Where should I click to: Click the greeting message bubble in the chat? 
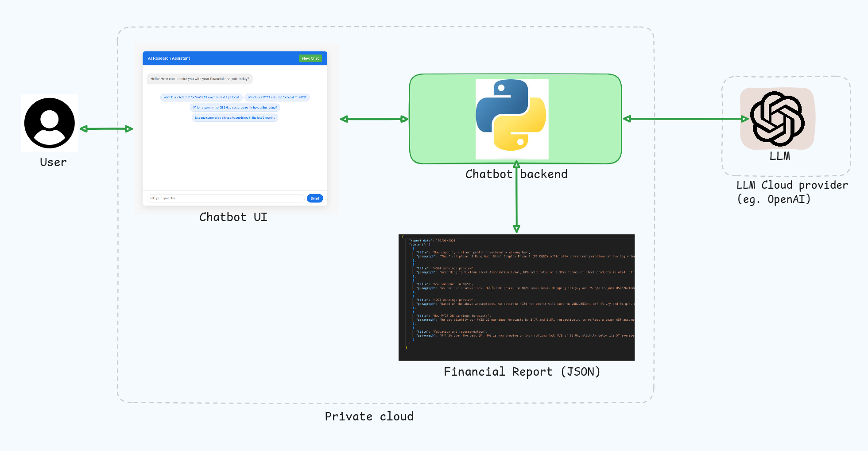(x=200, y=79)
